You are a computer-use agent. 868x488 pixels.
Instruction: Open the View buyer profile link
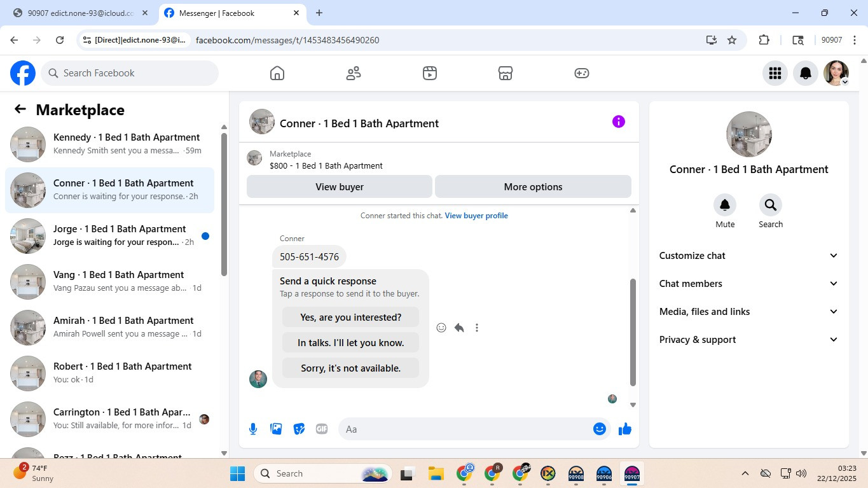point(476,216)
